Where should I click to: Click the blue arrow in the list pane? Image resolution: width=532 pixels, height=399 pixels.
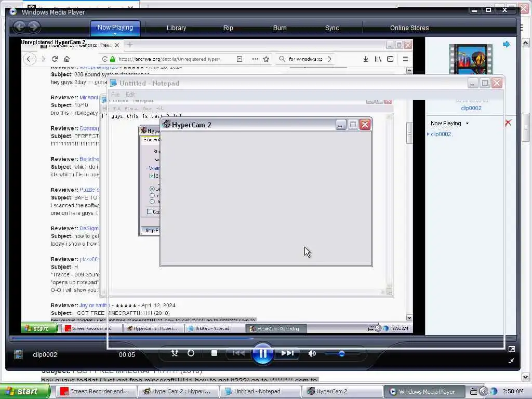pos(506,44)
